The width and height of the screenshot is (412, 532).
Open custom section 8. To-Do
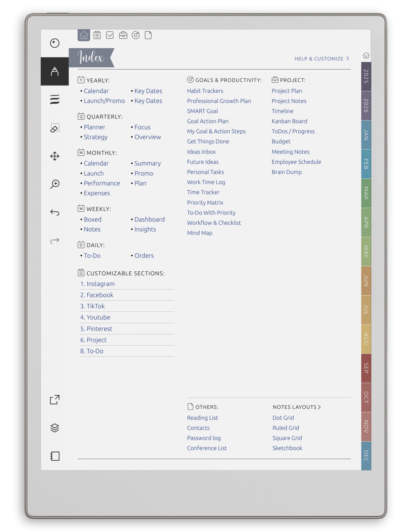(127, 351)
